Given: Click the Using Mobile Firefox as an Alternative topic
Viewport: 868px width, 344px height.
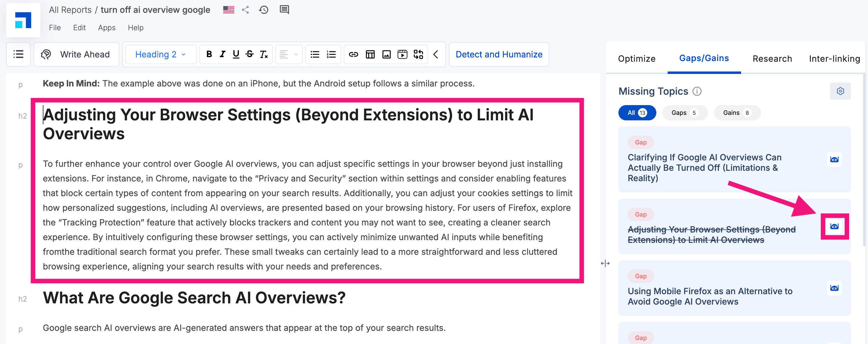Looking at the screenshot, I should pyautogui.click(x=710, y=296).
